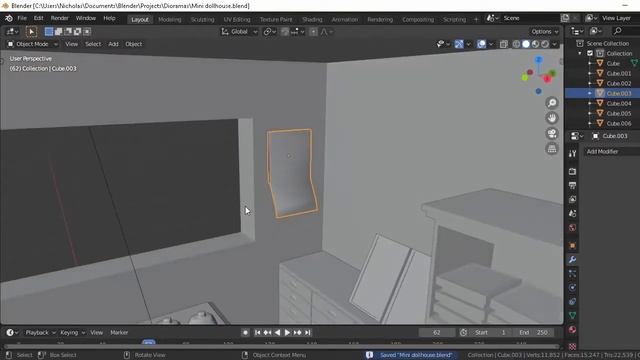Toggle the Collection exclude checkbox
Image resolution: width=640 pixels, height=360 pixels.
590,53
